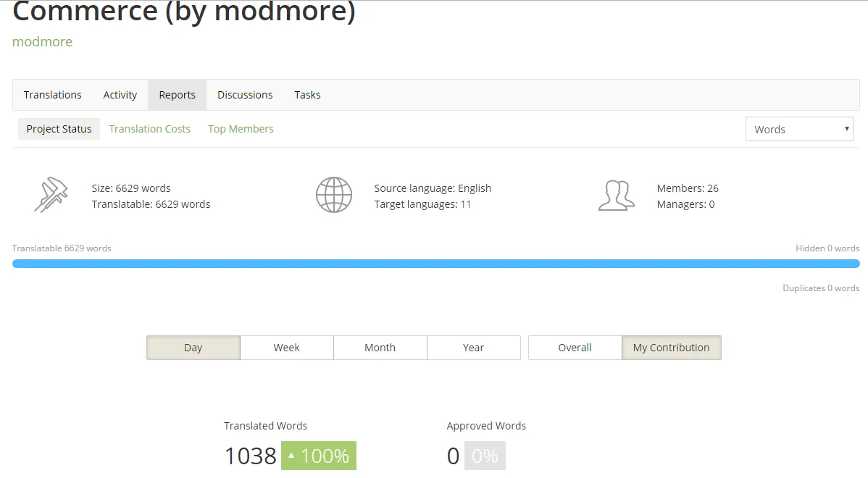The width and height of the screenshot is (868, 478).
Task: Click 'Members: 26' text
Action: click(x=688, y=188)
